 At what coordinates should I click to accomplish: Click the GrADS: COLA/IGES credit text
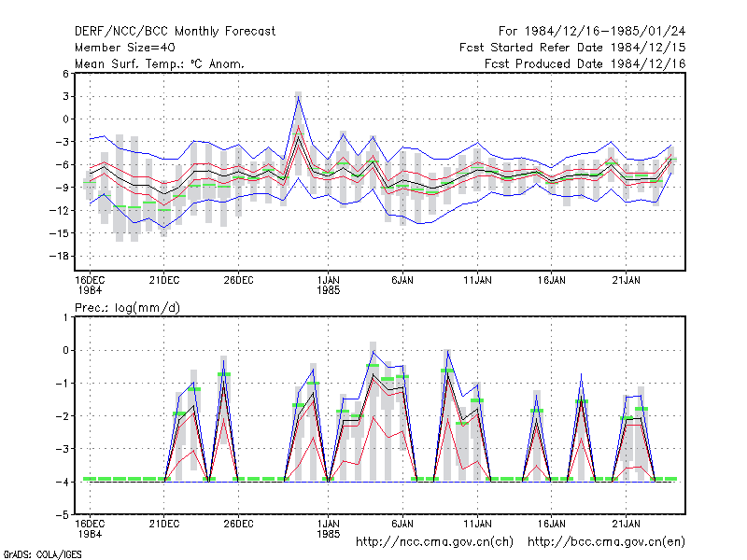tap(42, 554)
